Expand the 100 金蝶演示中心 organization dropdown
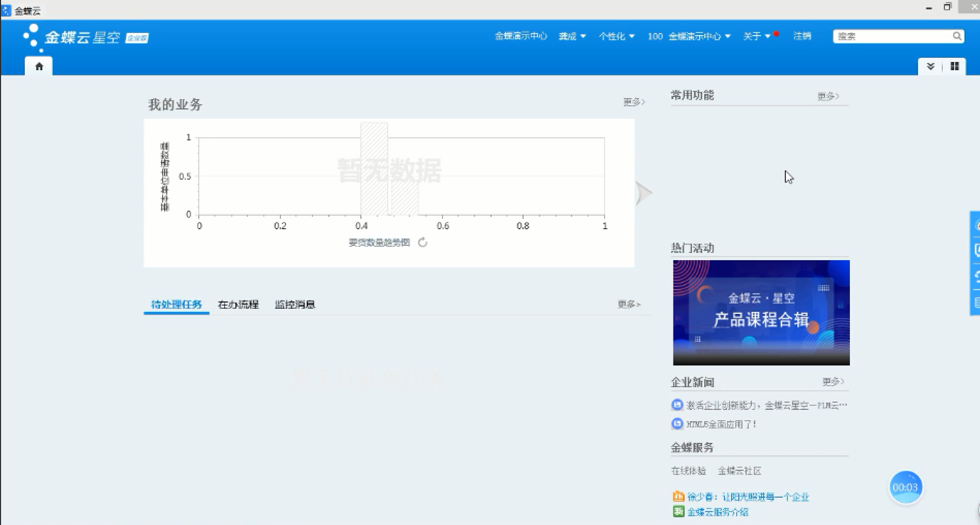The height and width of the screenshot is (525, 980). pyautogui.click(x=689, y=36)
